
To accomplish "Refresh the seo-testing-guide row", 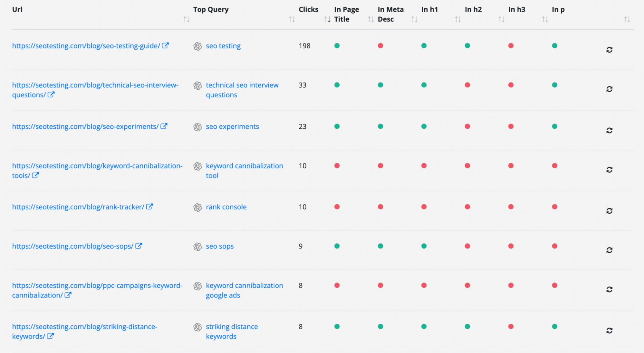I will (x=609, y=50).
